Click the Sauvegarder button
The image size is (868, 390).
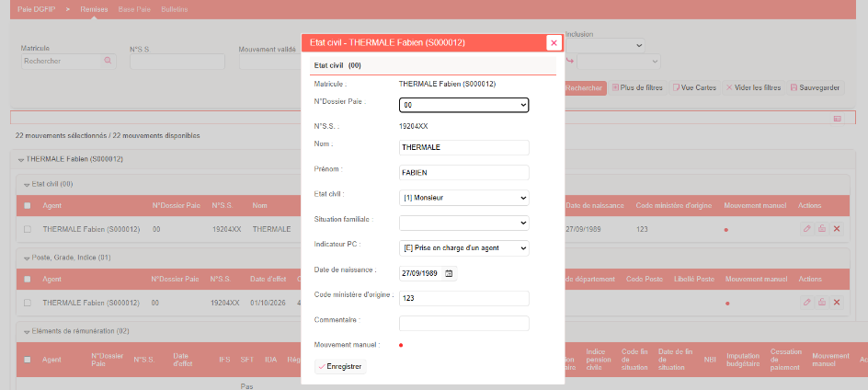click(816, 87)
